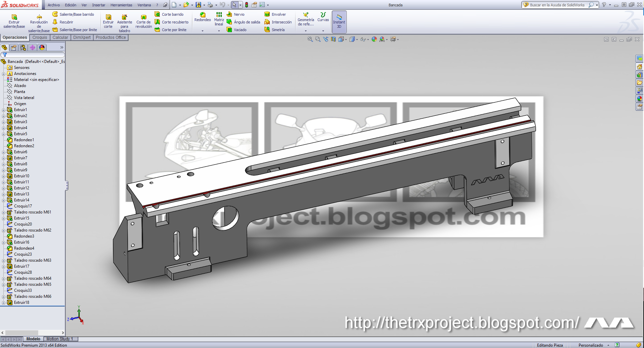Click the Zoom to area icon
The image size is (644, 348).
click(318, 39)
